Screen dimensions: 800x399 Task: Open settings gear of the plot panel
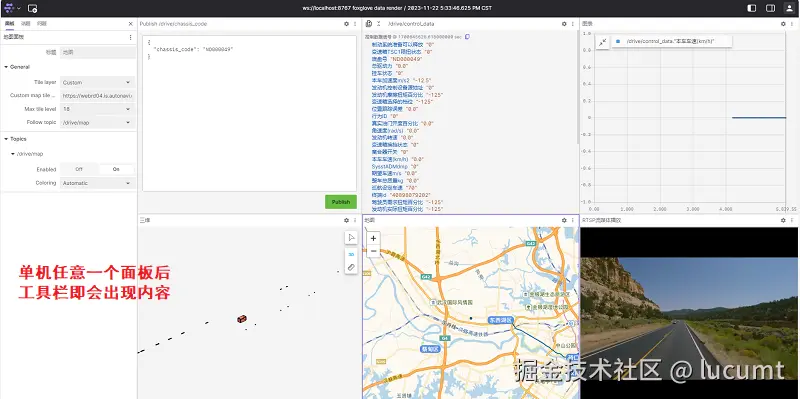[x=784, y=23]
